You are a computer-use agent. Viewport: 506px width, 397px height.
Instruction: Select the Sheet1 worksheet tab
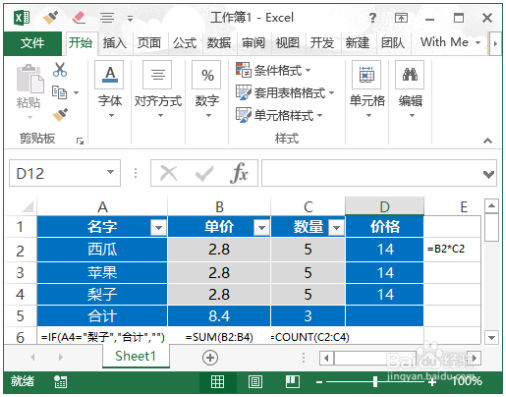point(136,356)
